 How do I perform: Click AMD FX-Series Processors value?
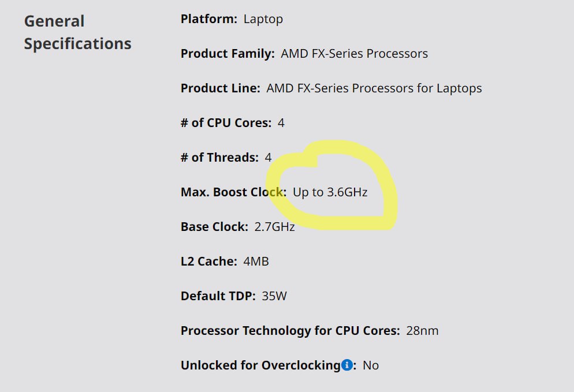click(355, 54)
